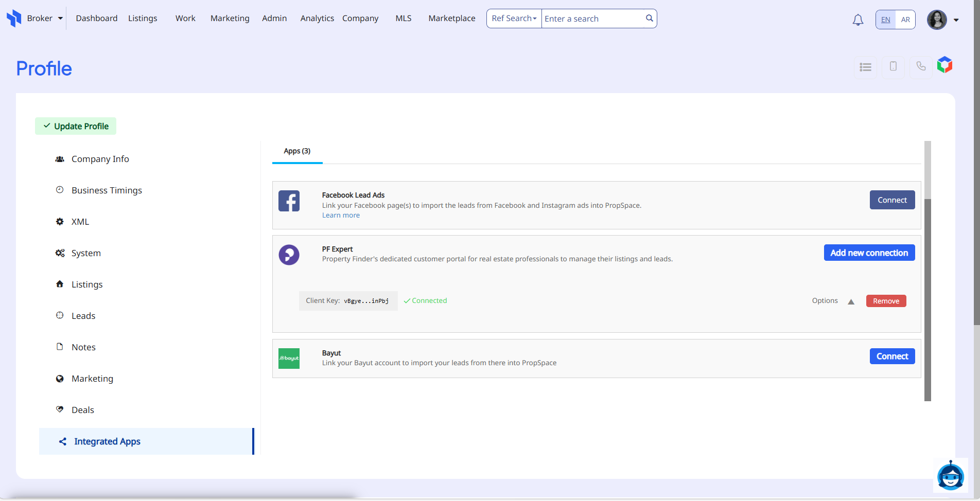
Task: Switch language to AR
Action: [905, 20]
